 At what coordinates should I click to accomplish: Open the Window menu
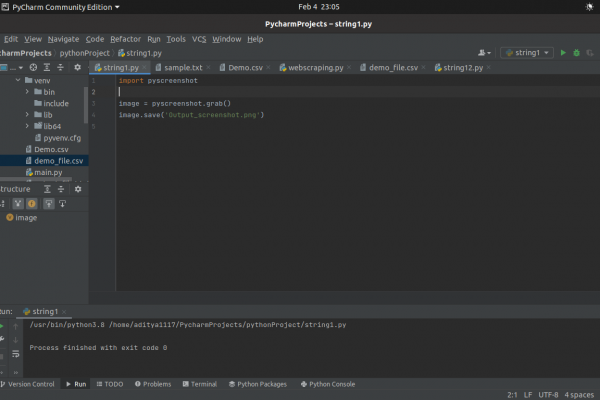click(227, 39)
